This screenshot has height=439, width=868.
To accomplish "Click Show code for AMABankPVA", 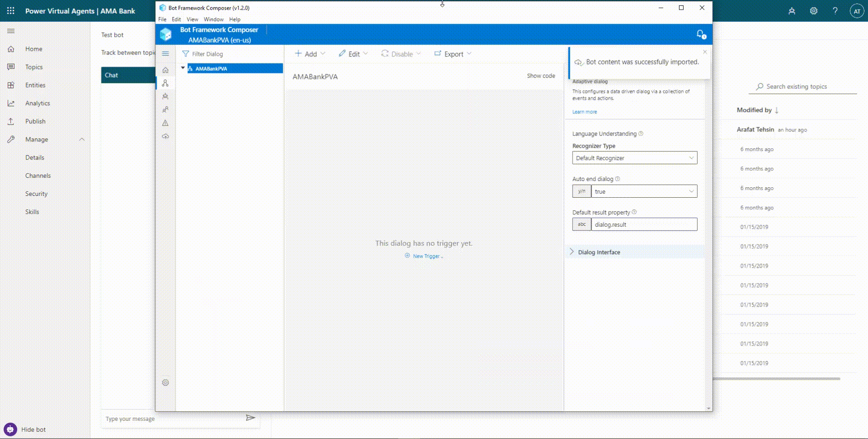I will 540,76.
